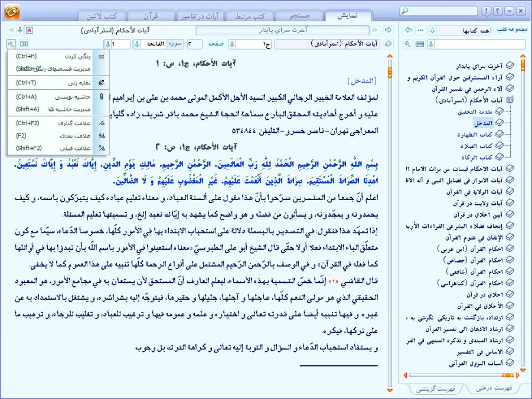Image resolution: width=532 pixels, height=399 pixels.
Task: Click the book icon beside أسباب النزول القرآني
Action: coord(510,363)
